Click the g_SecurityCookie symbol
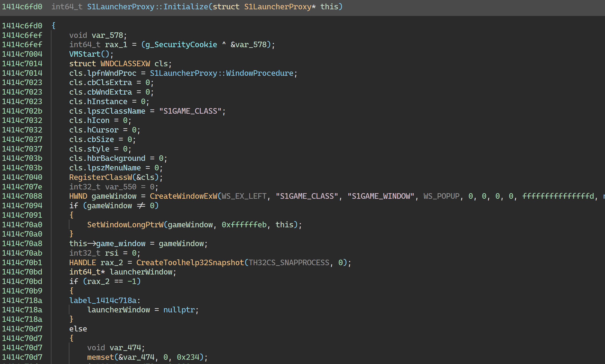The height and width of the screenshot is (364, 605). [x=181, y=45]
